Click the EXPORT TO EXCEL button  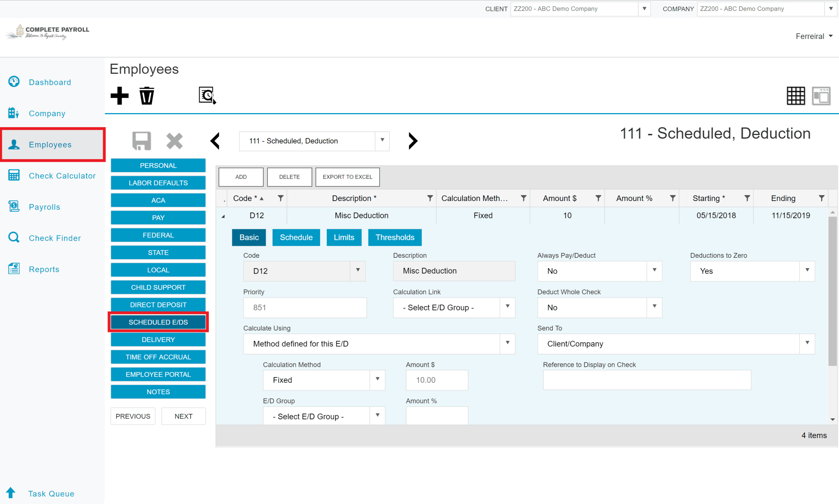(x=347, y=177)
